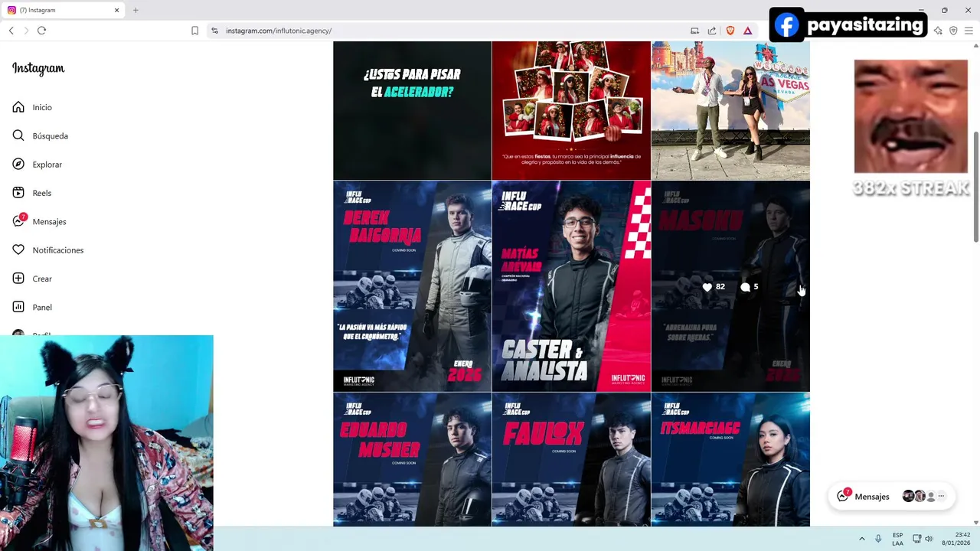Image resolution: width=980 pixels, height=551 pixels.
Task: Click the scrollbar down arrow
Action: pyautogui.click(x=975, y=522)
